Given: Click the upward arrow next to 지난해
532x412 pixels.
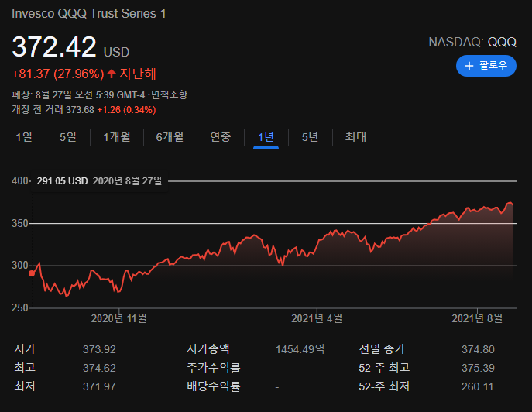Looking at the screenshot, I should [x=112, y=74].
